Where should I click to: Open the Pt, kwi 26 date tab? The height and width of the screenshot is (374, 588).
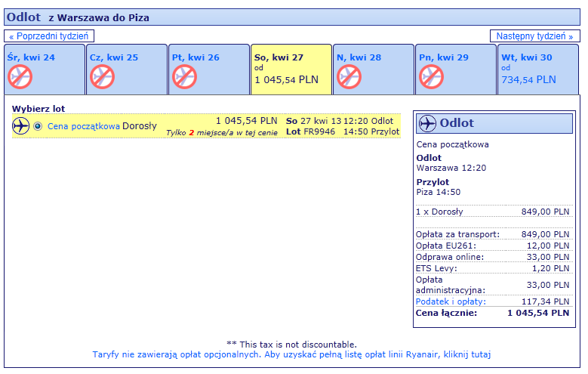(209, 69)
